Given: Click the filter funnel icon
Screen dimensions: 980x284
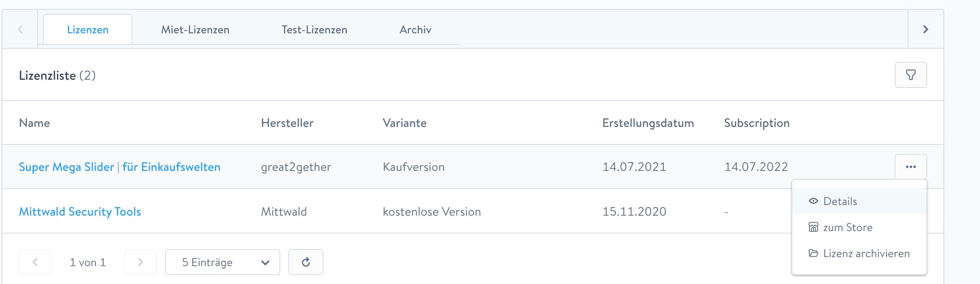Looking at the screenshot, I should [911, 75].
